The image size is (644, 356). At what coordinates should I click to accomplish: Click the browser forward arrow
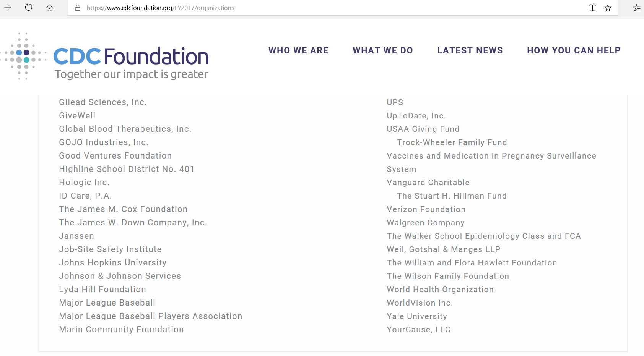click(x=8, y=8)
